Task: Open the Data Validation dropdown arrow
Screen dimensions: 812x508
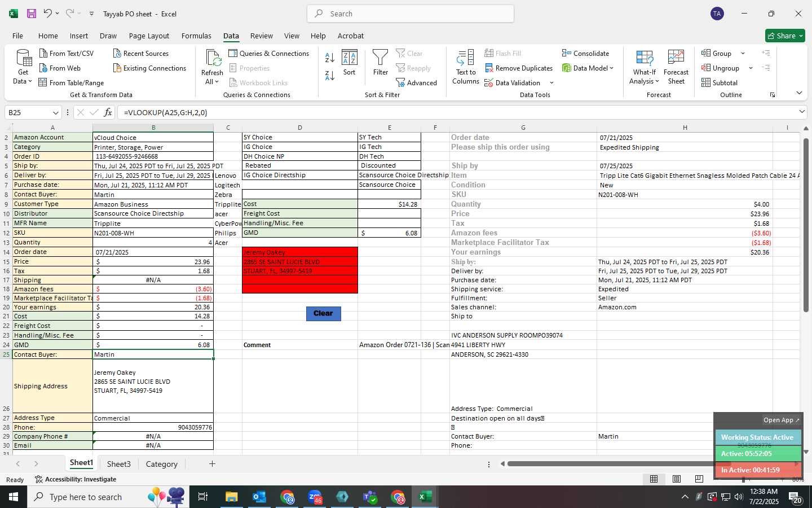Action: coord(551,82)
